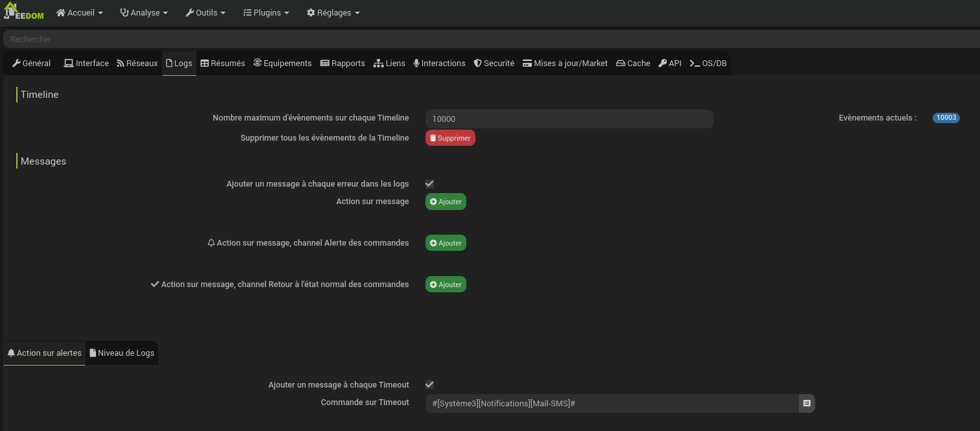Uncheck add message on each Timeout checkbox
Screen dimensions: 980x431
point(429,385)
